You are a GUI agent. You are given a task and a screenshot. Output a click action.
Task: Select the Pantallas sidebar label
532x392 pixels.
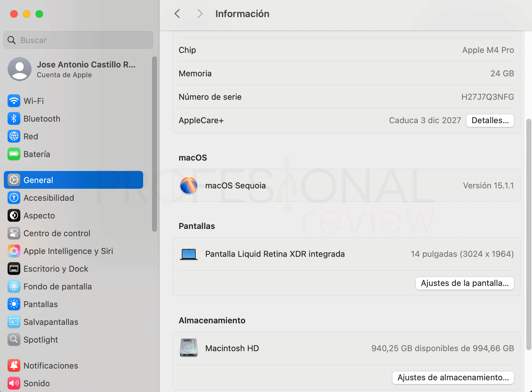click(x=41, y=304)
